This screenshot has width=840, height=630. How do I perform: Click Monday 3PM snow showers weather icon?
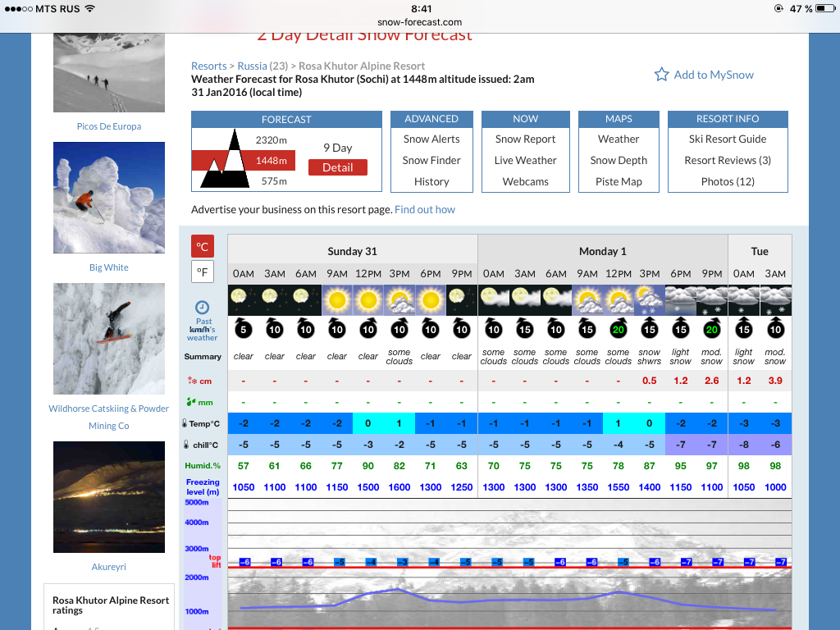tap(650, 300)
